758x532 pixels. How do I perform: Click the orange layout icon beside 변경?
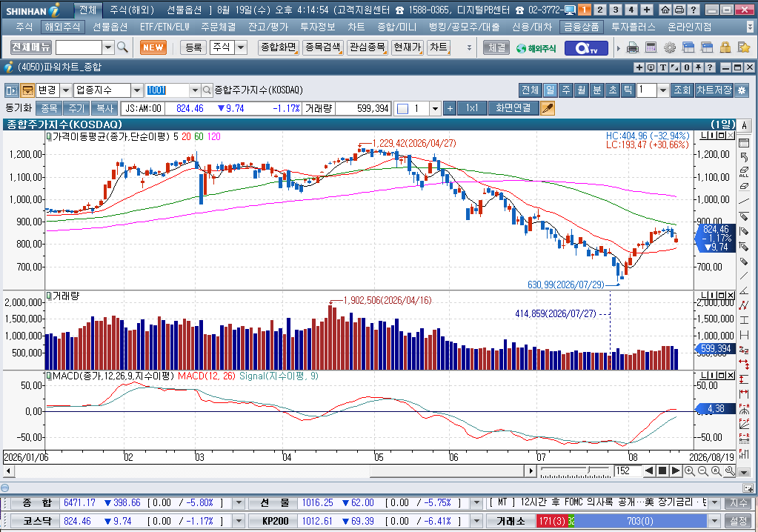[27, 90]
